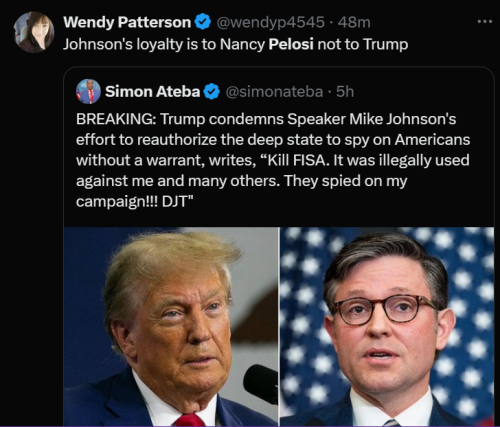Click the 'campaign!!! DJT' closing line
This screenshot has width=500, height=427.
point(135,202)
